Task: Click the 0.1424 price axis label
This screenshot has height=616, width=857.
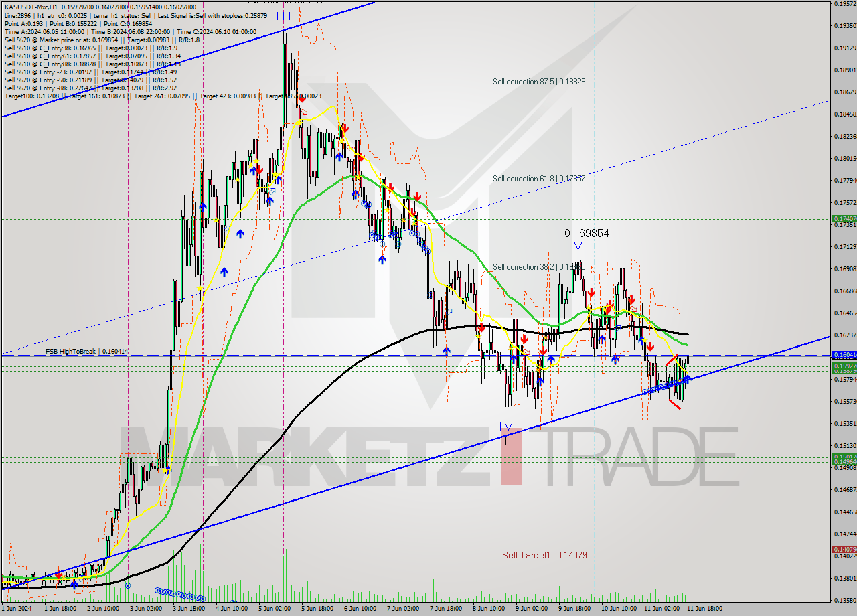Action: click(846, 534)
